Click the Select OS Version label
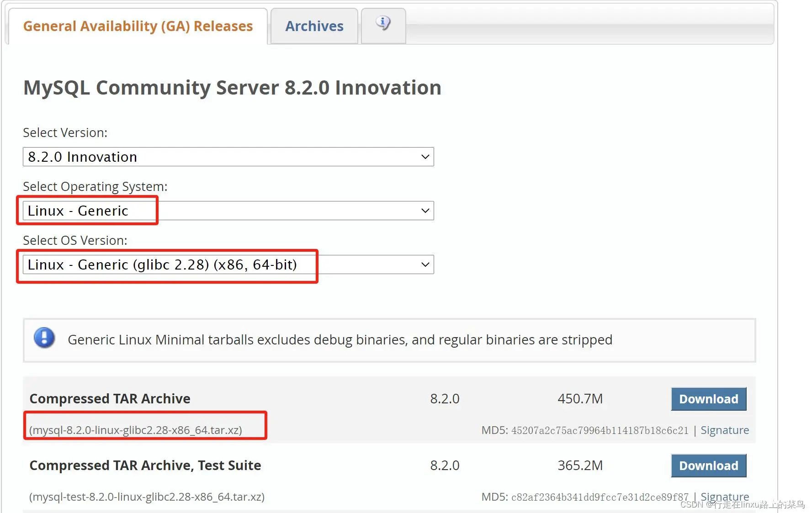The width and height of the screenshot is (812, 513). coord(75,240)
